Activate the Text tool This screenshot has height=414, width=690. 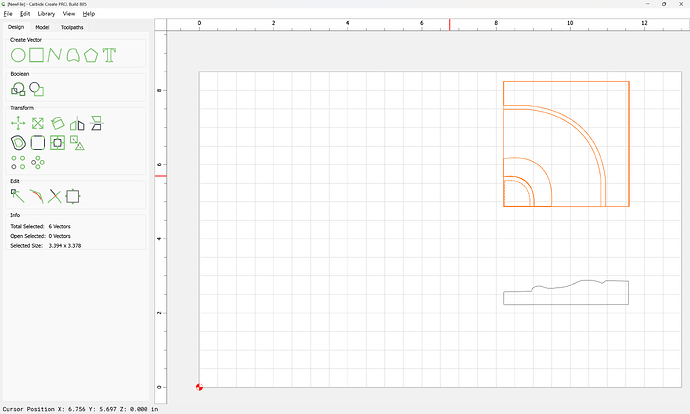[x=109, y=55]
